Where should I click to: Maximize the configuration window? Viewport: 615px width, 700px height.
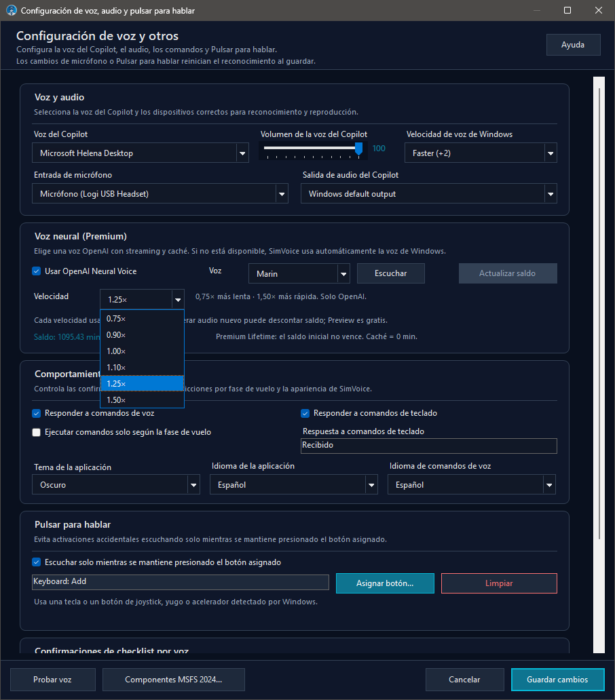pos(567,10)
